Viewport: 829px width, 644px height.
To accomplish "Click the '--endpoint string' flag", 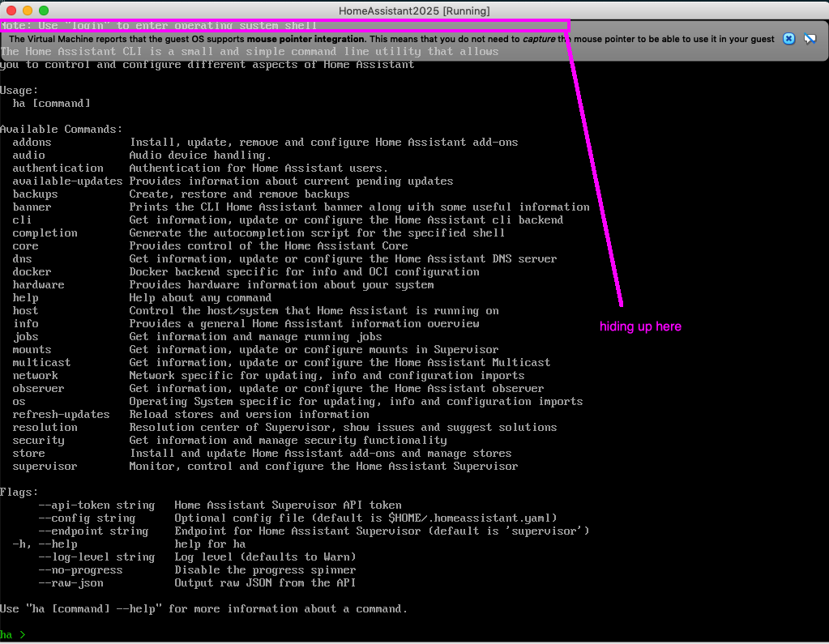I will (x=93, y=531).
